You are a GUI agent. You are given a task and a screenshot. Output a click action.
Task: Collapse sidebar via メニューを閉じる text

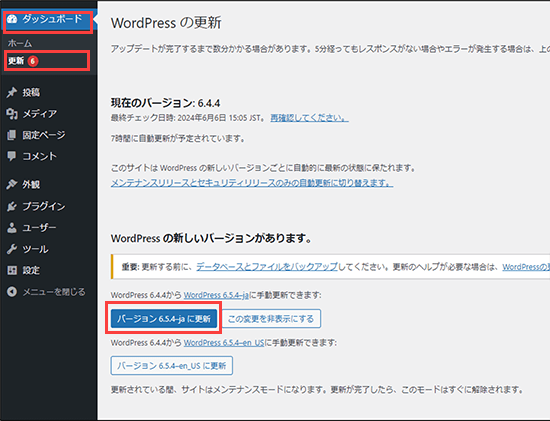[54, 292]
